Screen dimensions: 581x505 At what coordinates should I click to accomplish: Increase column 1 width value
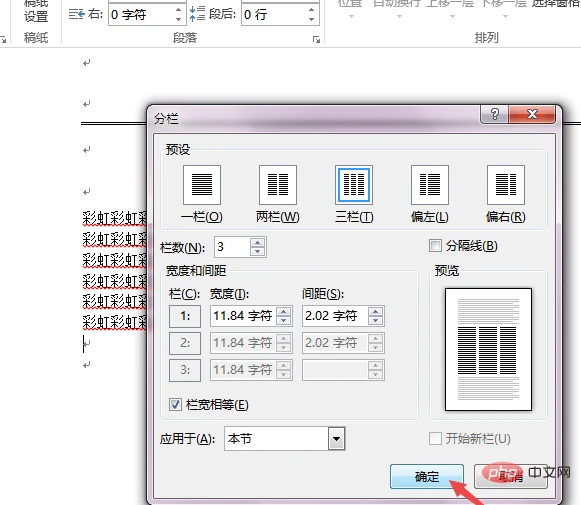click(283, 312)
